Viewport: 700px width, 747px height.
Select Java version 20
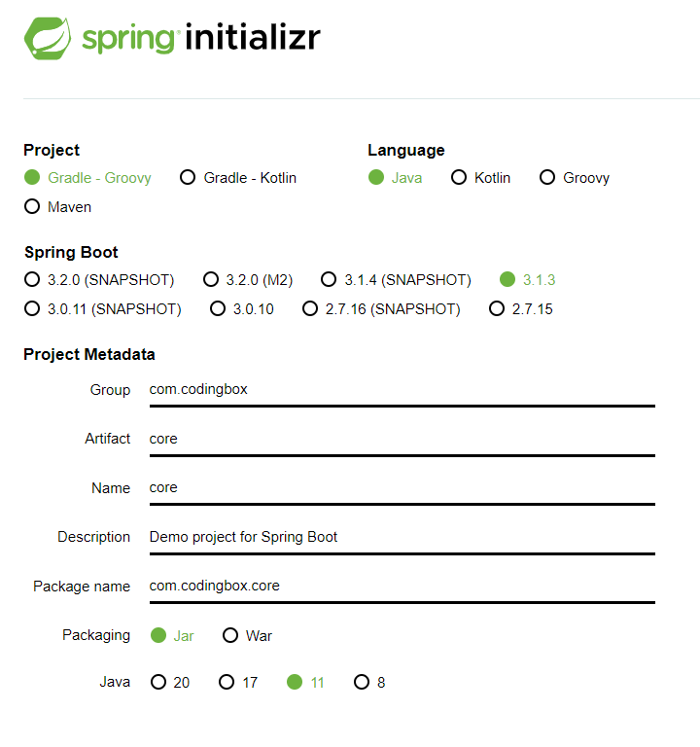[x=170, y=682]
